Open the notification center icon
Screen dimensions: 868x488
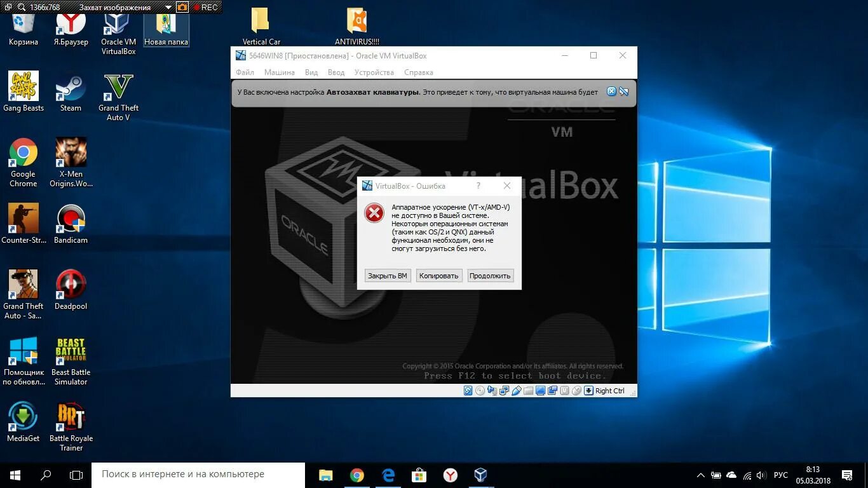847,475
